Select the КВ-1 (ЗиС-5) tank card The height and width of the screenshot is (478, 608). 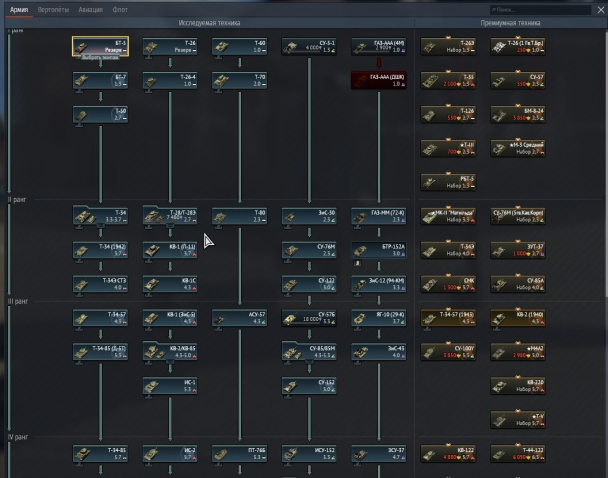click(170, 318)
